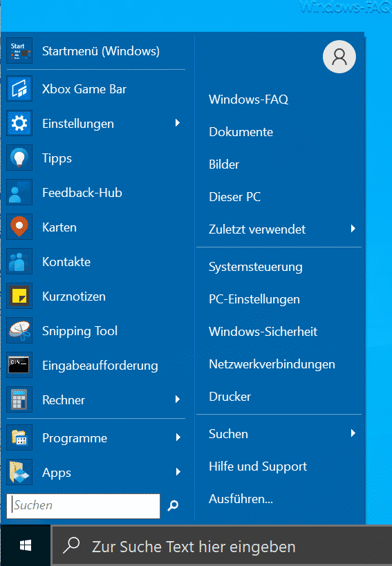Click the magnifier icon beside Suchen field
Viewport: 392px width, 566px height.
[x=173, y=505]
